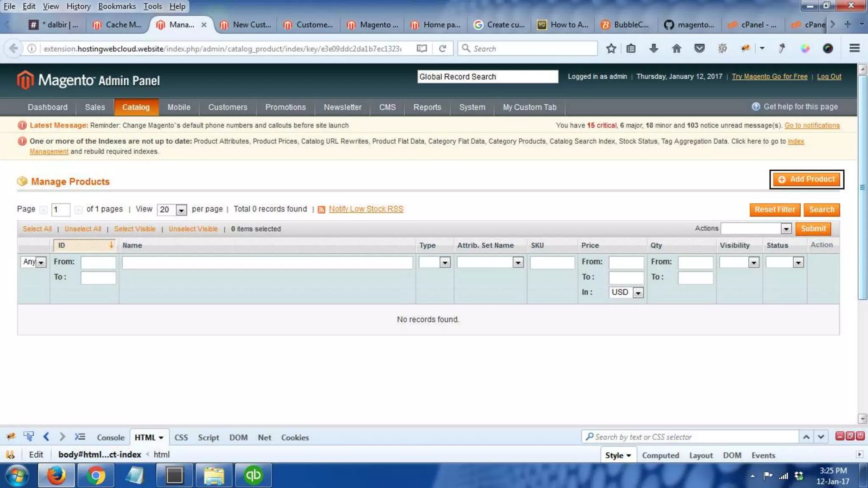Screen dimensions: 868x488
Task: Click the Pocket icon in toolbar
Action: coord(699,48)
